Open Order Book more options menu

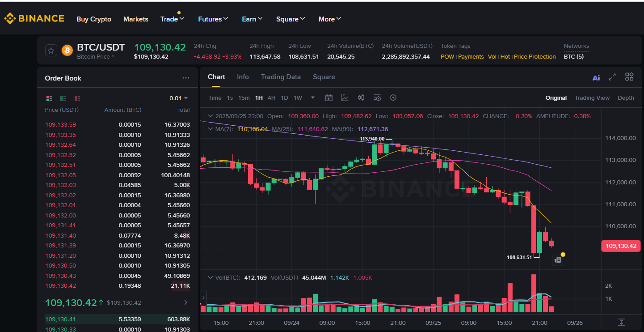coord(186,77)
